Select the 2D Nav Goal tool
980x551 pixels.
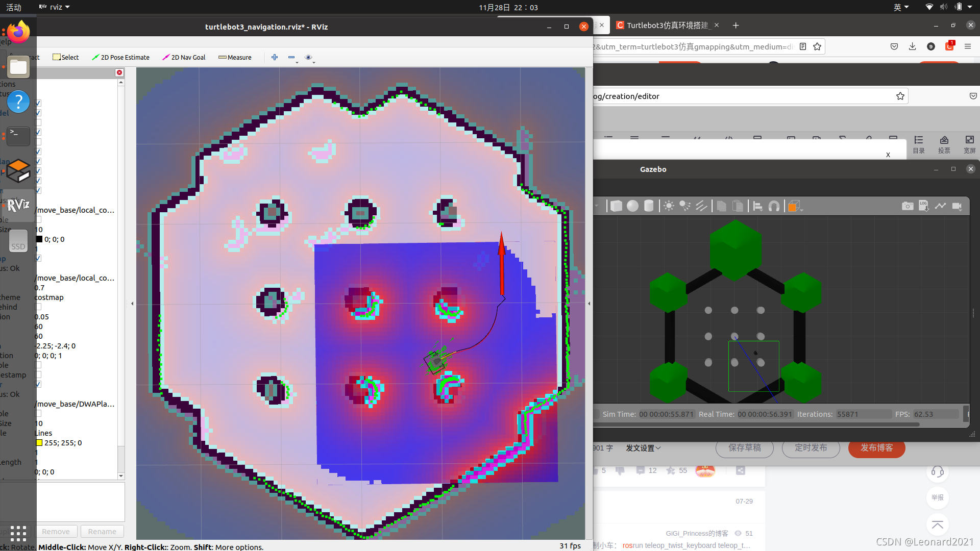184,57
